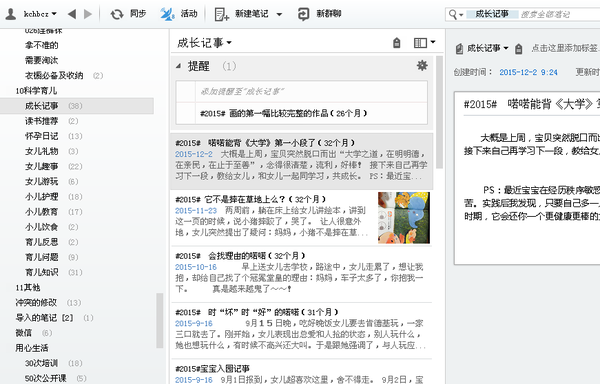
Task: Click the note reminder bell icon
Action: [518, 49]
